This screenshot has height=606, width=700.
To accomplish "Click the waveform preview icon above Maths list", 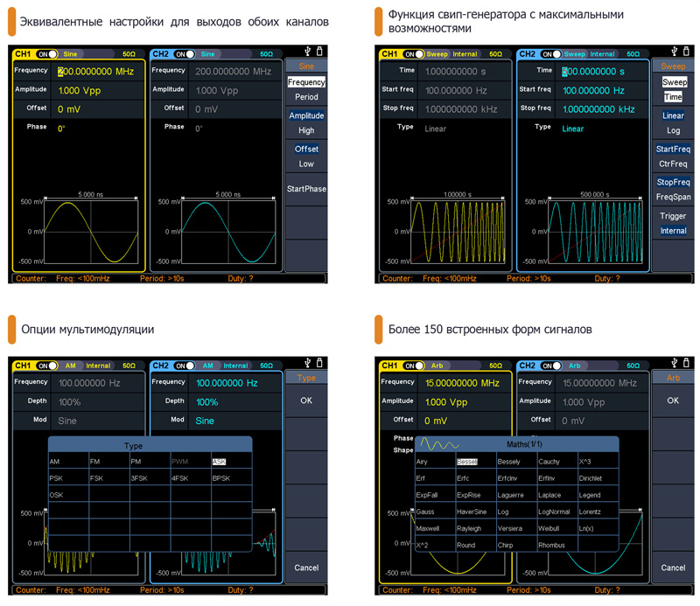I will (x=439, y=442).
